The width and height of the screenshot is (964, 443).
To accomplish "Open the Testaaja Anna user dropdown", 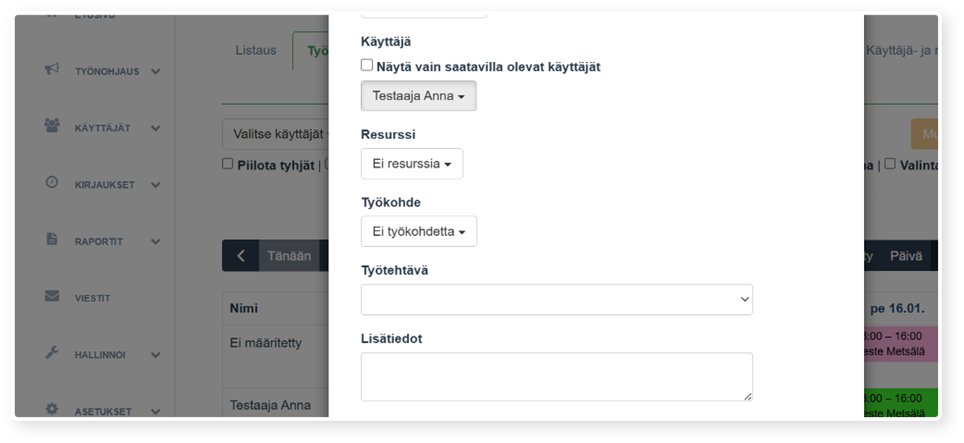I will 418,96.
